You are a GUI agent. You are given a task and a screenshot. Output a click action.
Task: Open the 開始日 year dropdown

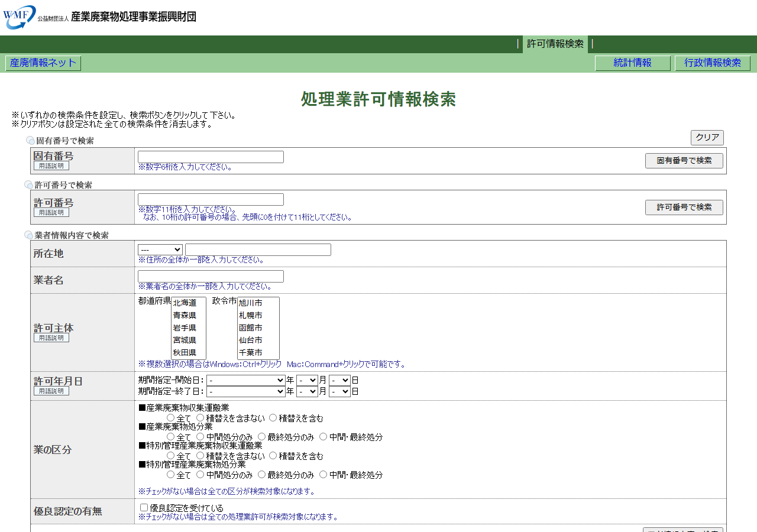(x=246, y=380)
